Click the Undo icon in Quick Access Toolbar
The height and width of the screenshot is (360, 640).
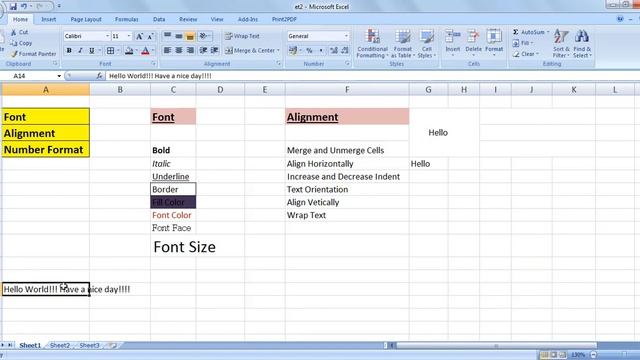pyautogui.click(x=24, y=6)
